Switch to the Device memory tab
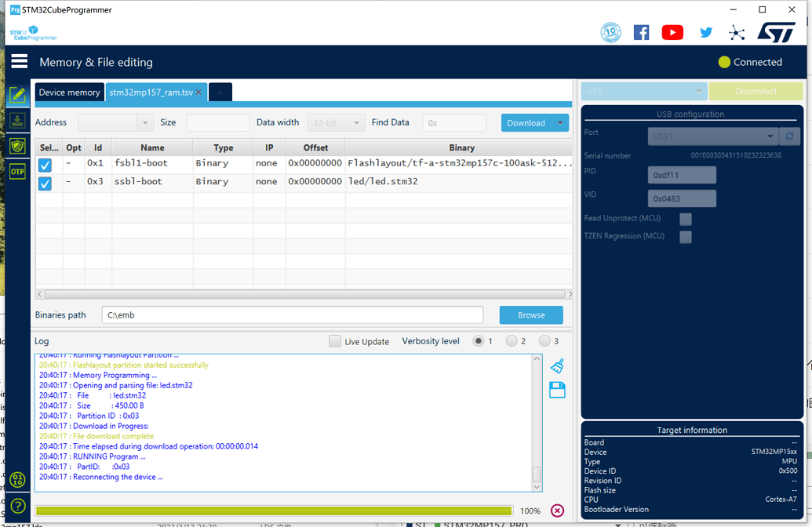Screen dimensions: 812x527 69,93
